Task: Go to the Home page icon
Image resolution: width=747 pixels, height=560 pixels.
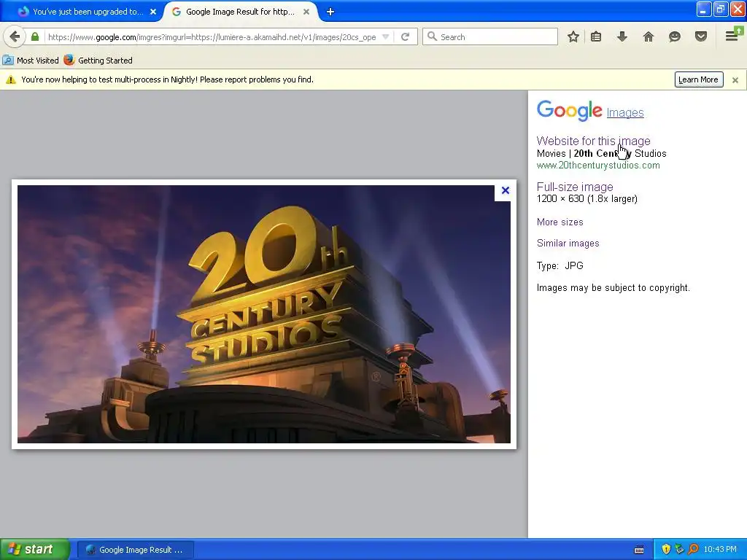Action: tap(648, 36)
